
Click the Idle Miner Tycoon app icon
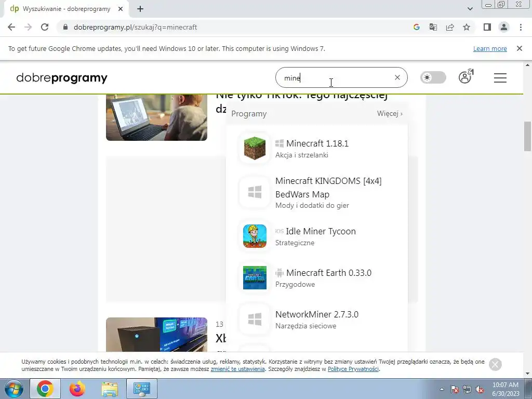tap(255, 236)
